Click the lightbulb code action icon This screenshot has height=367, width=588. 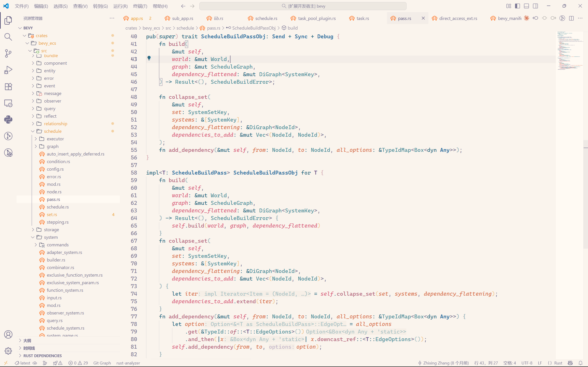[x=149, y=58]
